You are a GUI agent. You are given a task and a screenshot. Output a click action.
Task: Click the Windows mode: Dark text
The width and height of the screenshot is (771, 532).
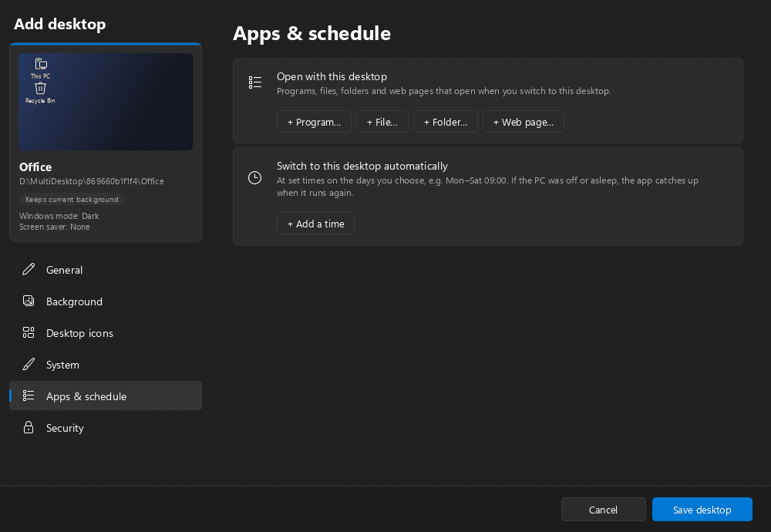pos(59,216)
